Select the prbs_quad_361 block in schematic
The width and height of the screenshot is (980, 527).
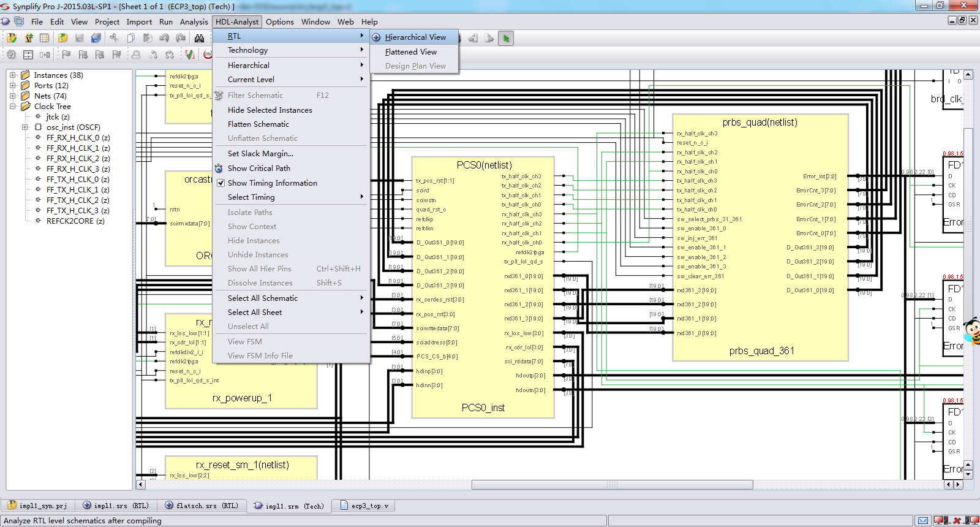pyautogui.click(x=760, y=237)
